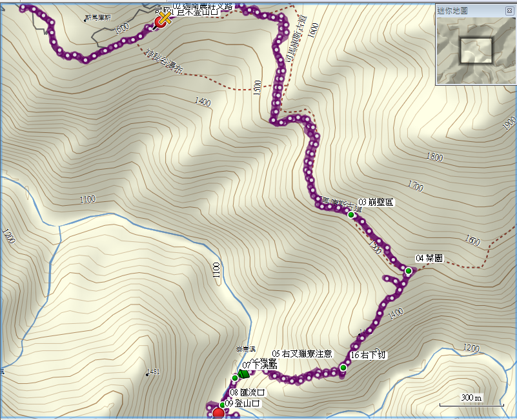The height and width of the screenshot is (420, 517).
Task: Click the 08 匯流口 waypoint label
Action: point(247,392)
